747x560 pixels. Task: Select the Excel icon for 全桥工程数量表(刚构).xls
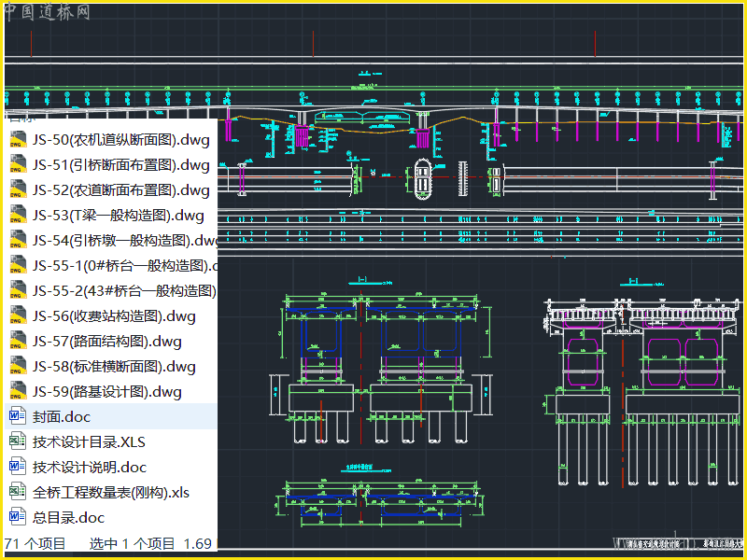18,492
